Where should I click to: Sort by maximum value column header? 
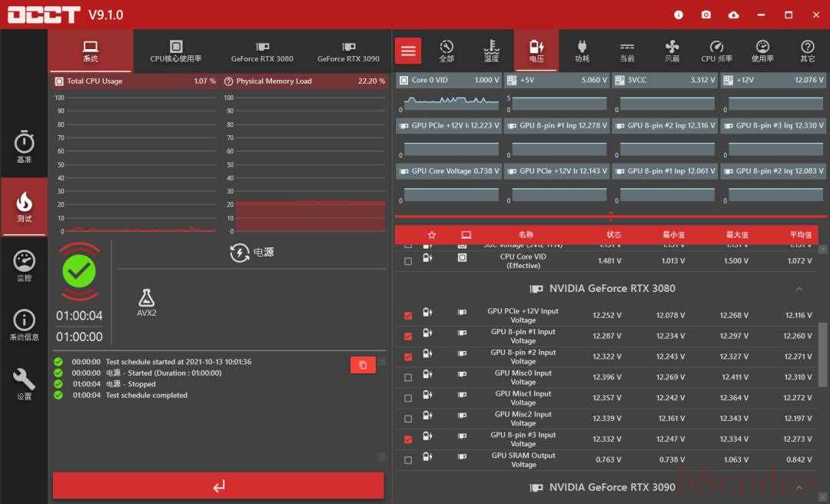pyautogui.click(x=737, y=234)
